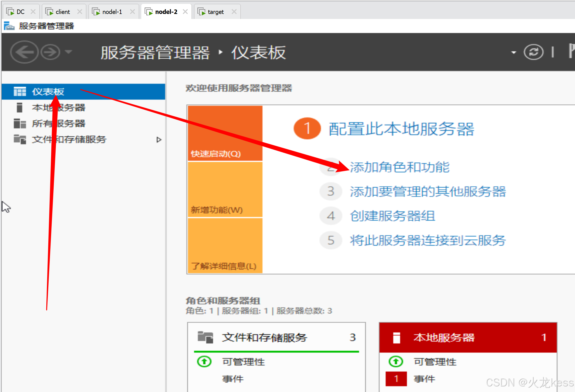
Task: Click red events count badge under Local Server
Action: coord(396,379)
